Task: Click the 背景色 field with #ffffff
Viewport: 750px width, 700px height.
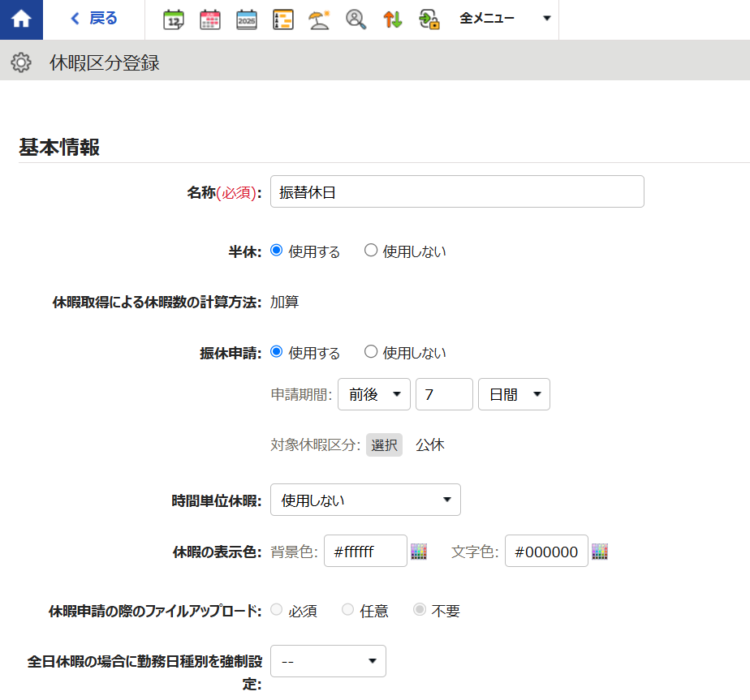Action: (365, 551)
